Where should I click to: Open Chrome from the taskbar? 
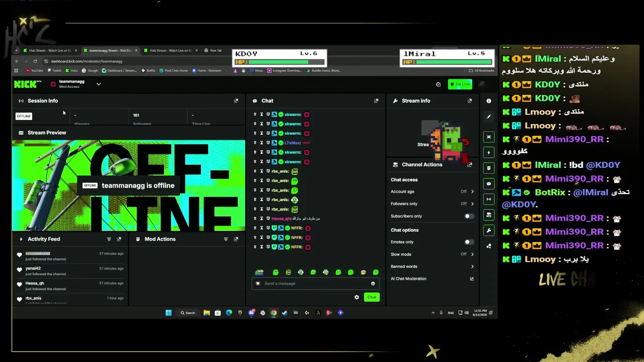click(273, 313)
